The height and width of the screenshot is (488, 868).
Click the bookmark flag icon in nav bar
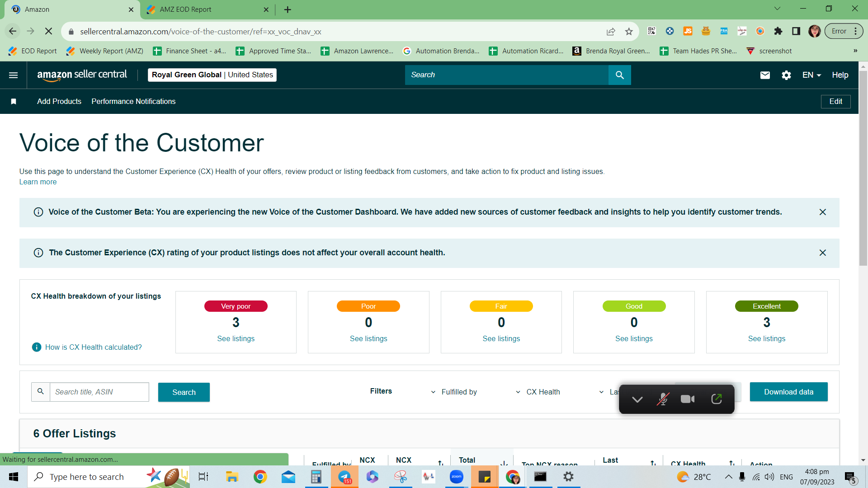(x=14, y=102)
